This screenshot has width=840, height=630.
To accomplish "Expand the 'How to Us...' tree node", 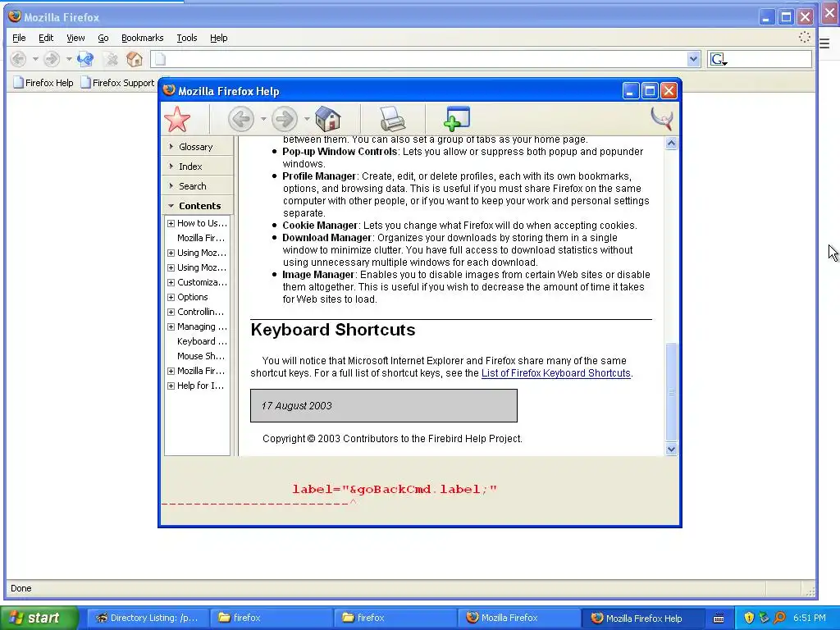I will click(x=171, y=223).
